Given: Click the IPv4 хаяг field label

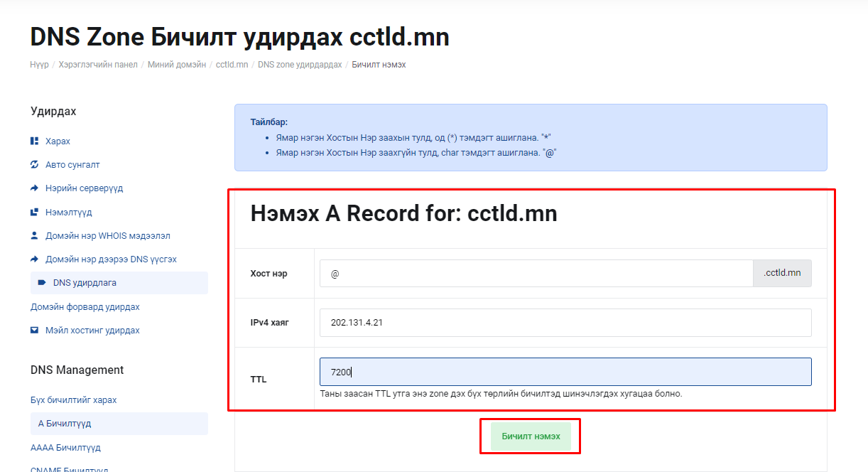Looking at the screenshot, I should 270,323.
